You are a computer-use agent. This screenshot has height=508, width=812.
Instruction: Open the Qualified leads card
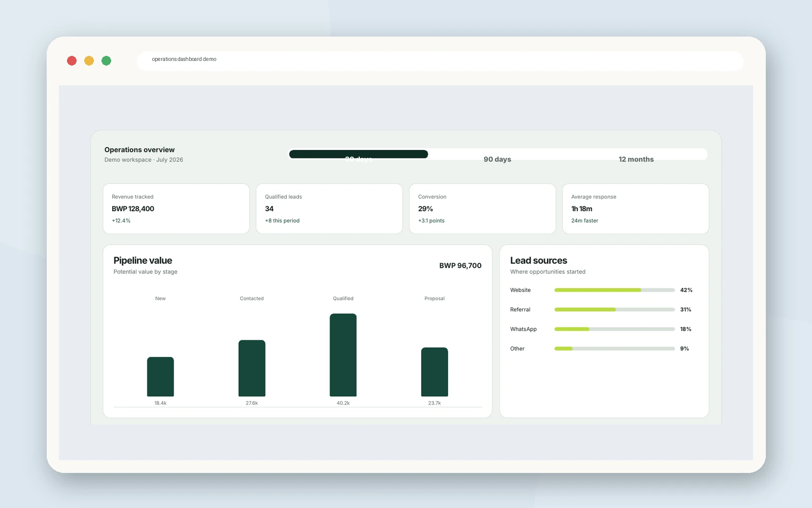pos(329,209)
